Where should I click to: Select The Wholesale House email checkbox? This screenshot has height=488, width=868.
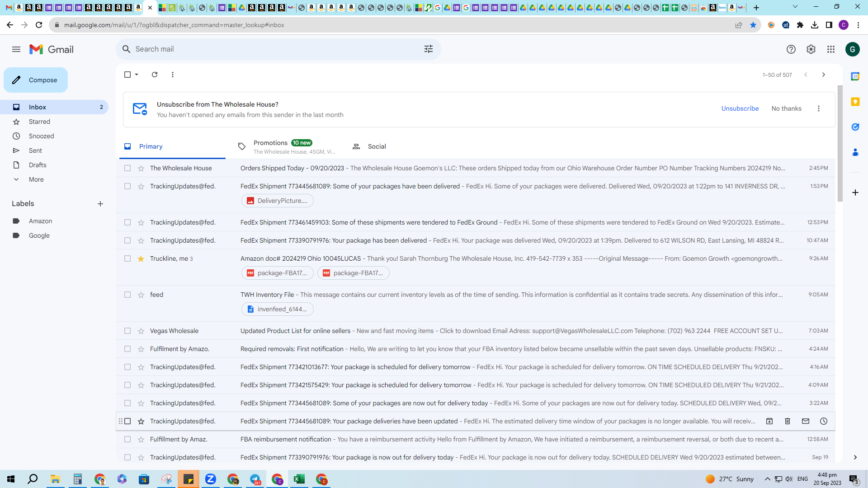127,168
